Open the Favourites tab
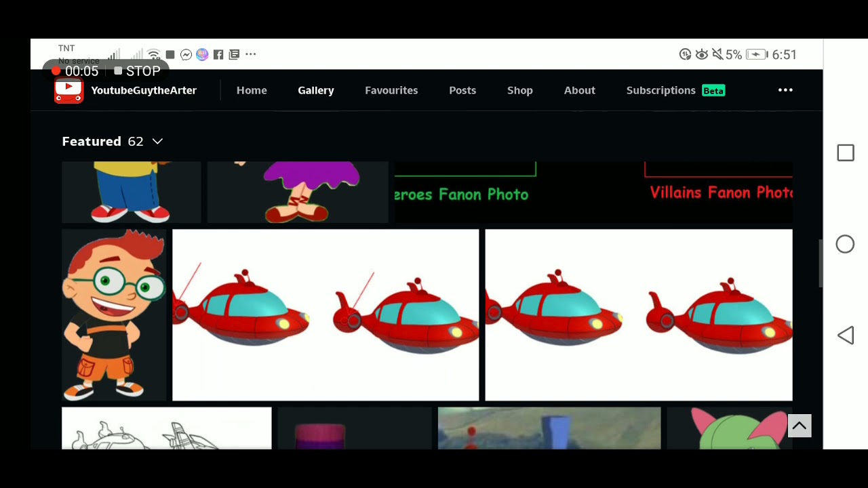Screen dimensions: 868x488 [391, 90]
